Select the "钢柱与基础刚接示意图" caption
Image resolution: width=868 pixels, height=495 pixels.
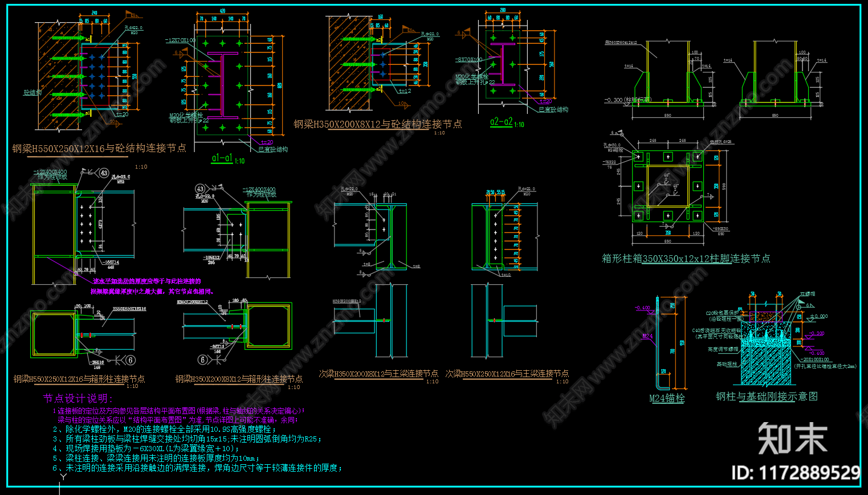[x=767, y=396]
